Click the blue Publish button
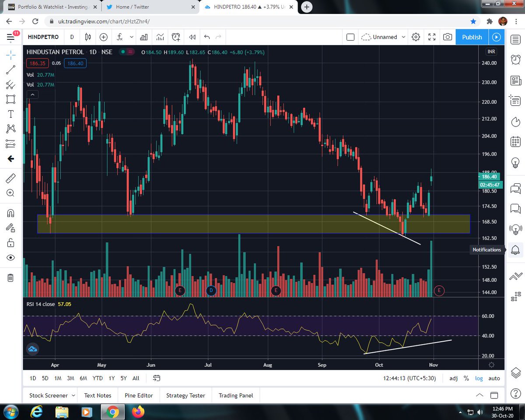 coord(472,37)
